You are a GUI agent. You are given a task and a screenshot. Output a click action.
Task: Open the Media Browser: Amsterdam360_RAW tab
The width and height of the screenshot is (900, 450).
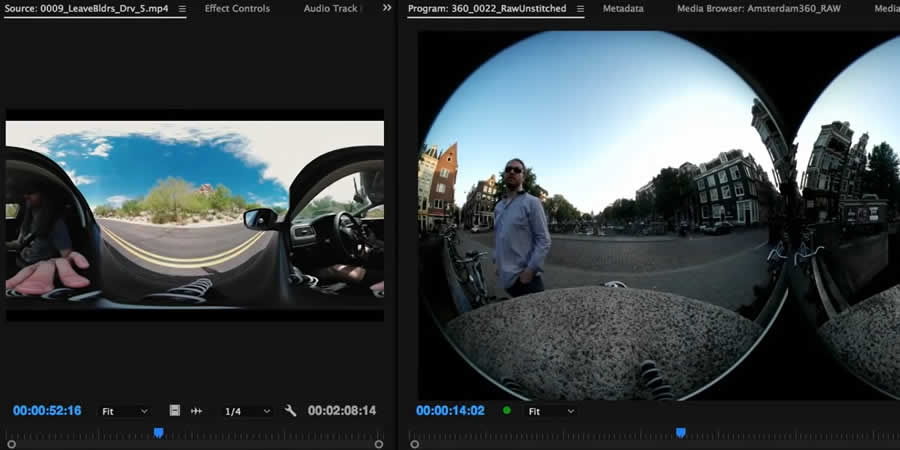(x=759, y=9)
